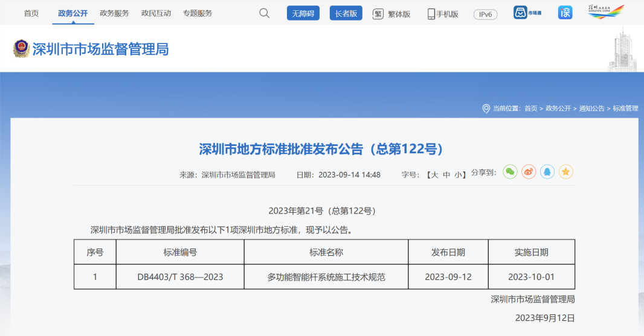Viewport: 644px width, 336px height.
Task: Enable 长者版 senior-friendly mode
Action: point(346,13)
